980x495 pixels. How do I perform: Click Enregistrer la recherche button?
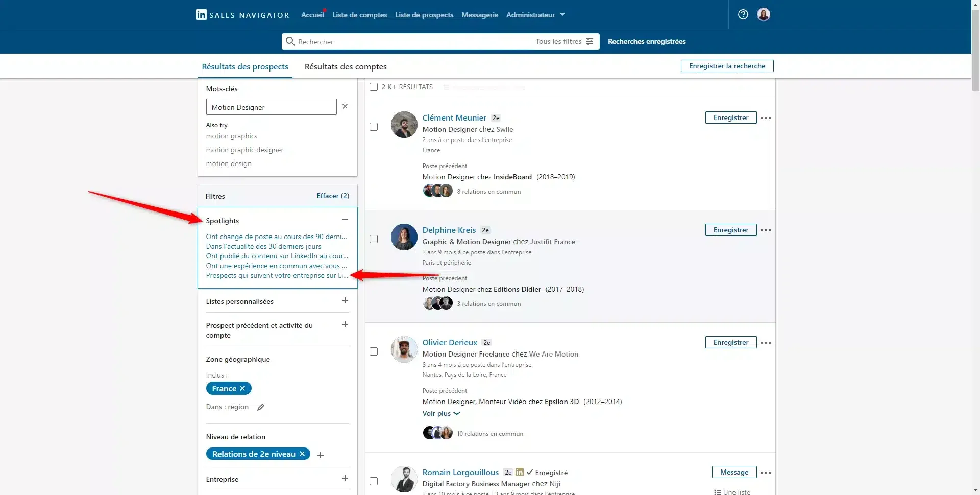pos(727,66)
